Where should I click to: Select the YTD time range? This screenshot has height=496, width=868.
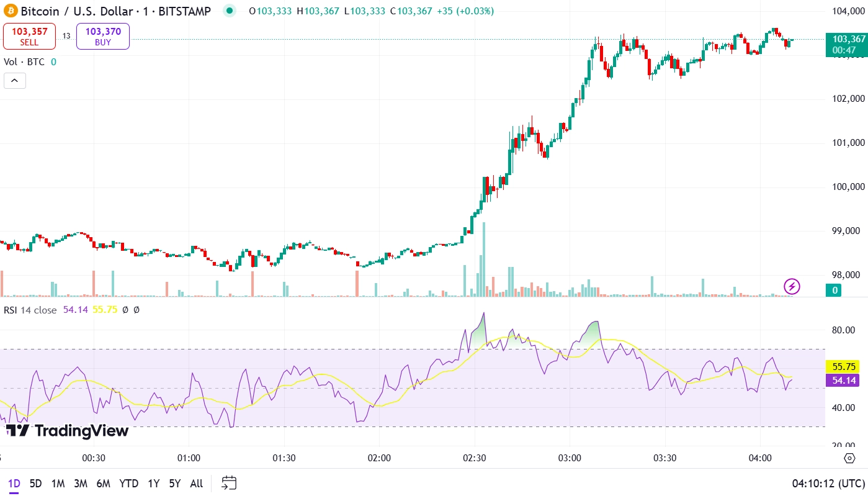(128, 483)
